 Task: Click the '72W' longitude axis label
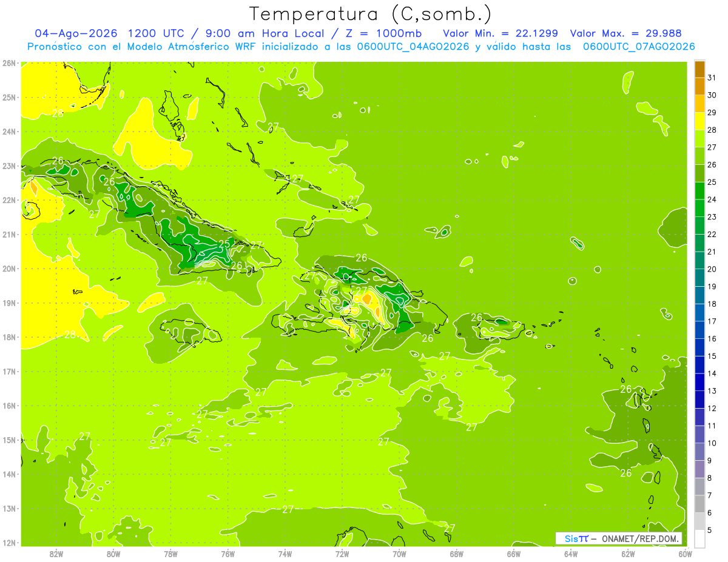click(342, 554)
